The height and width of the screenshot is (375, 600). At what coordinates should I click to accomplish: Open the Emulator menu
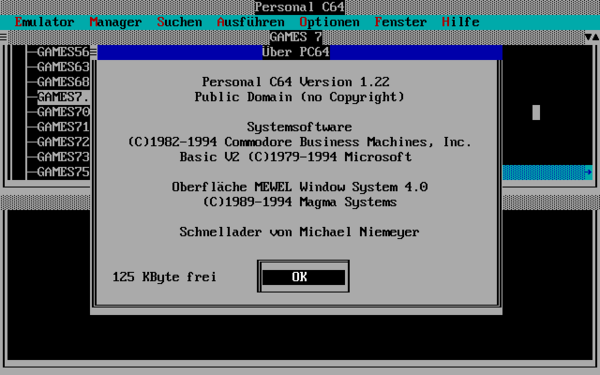pos(44,22)
